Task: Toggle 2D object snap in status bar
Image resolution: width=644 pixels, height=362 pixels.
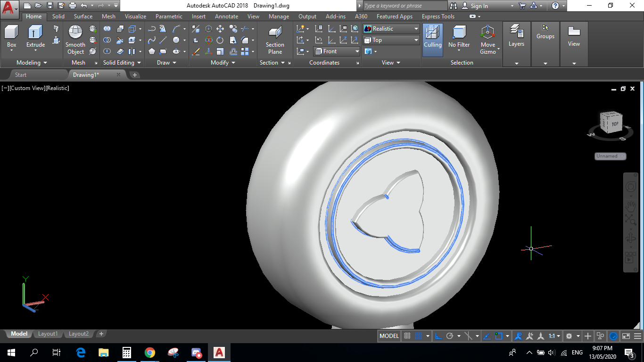Action: 499,336
